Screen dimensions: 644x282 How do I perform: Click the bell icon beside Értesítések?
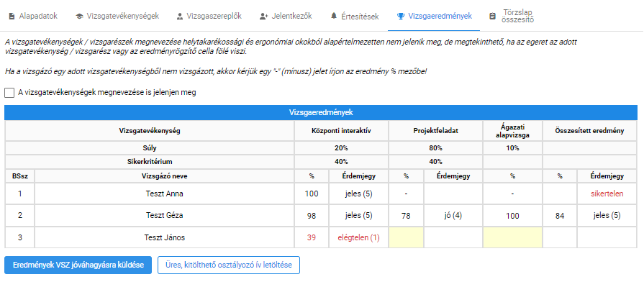tap(333, 17)
